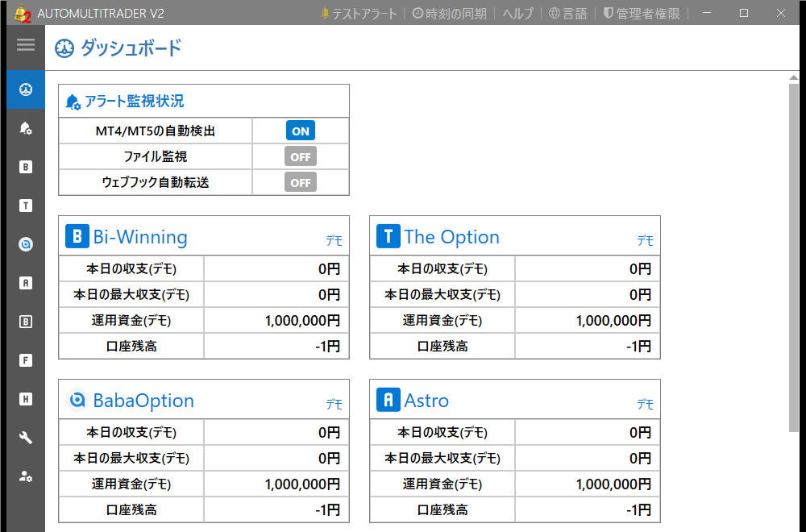
Task: Click the AutoMultiTrader bell app logo
Action: click(22, 14)
